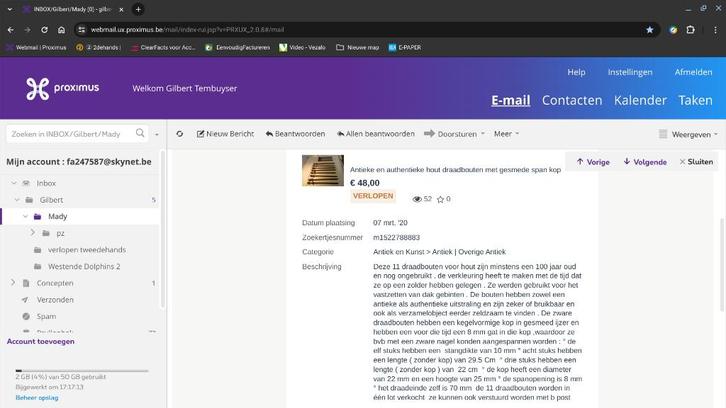Viewport: 726px width, 408px height.
Task: Click the Beheer opslag link
Action: 36,397
